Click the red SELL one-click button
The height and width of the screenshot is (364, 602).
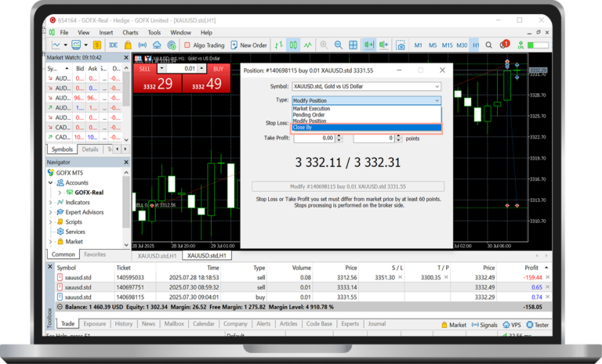point(158,84)
